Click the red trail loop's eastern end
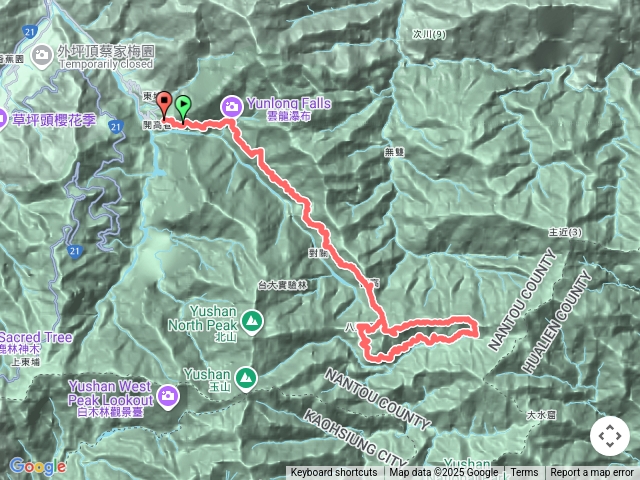The image size is (640, 480). pyautogui.click(x=475, y=329)
